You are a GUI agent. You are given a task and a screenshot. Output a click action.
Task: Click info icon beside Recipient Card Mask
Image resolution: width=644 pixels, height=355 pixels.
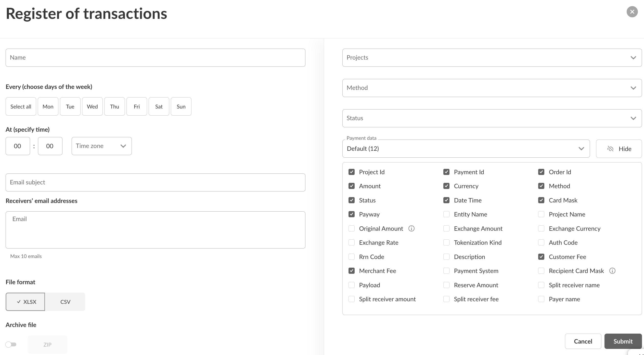click(612, 271)
